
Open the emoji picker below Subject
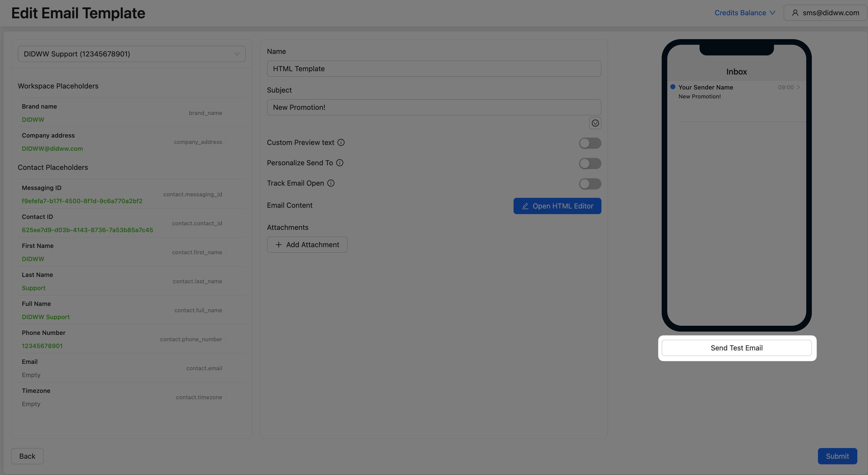click(x=595, y=123)
